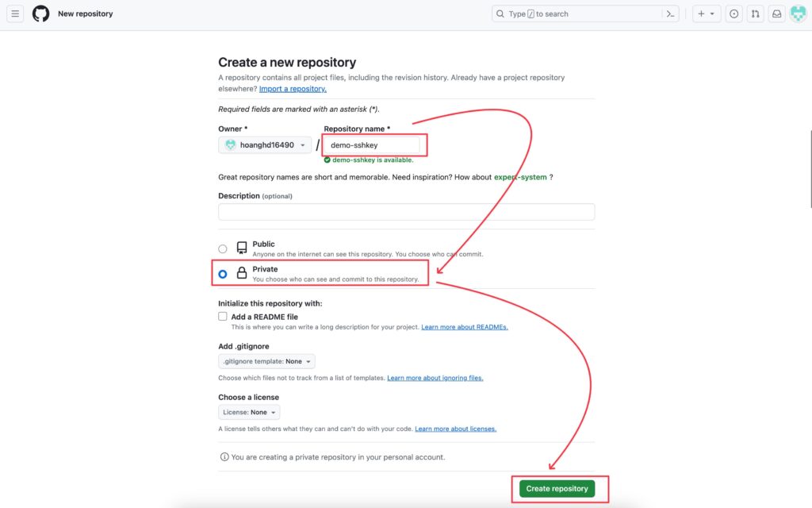Image resolution: width=812 pixels, height=508 pixels.
Task: Click the Create repository button
Action: [557, 488]
